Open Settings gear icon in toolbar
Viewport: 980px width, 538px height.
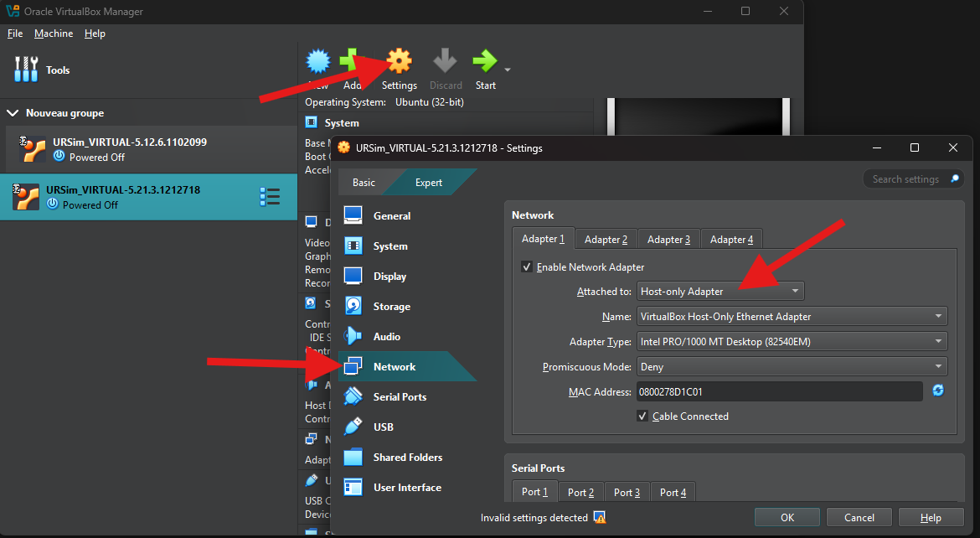tap(400, 62)
